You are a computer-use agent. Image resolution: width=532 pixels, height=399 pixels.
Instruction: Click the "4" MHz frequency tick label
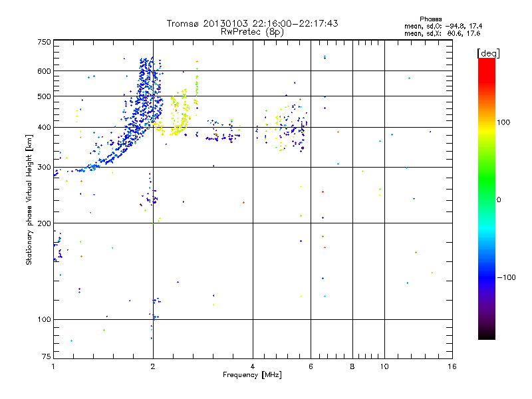tap(253, 366)
